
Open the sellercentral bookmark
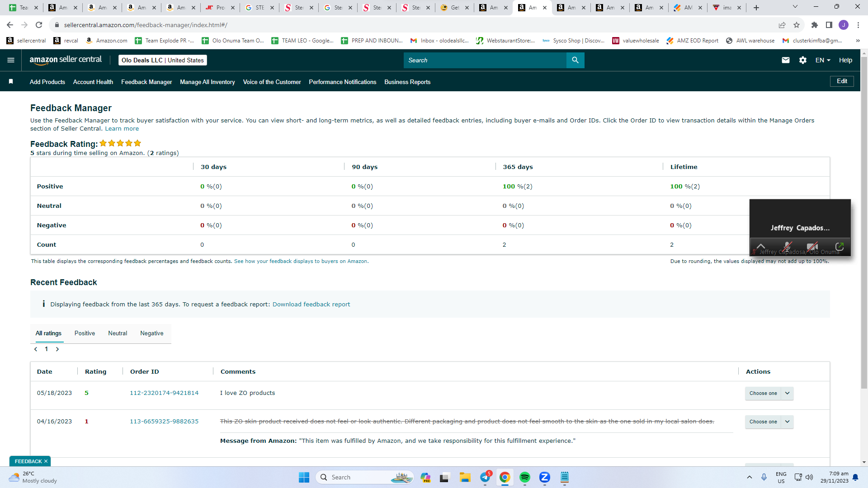(26, 41)
